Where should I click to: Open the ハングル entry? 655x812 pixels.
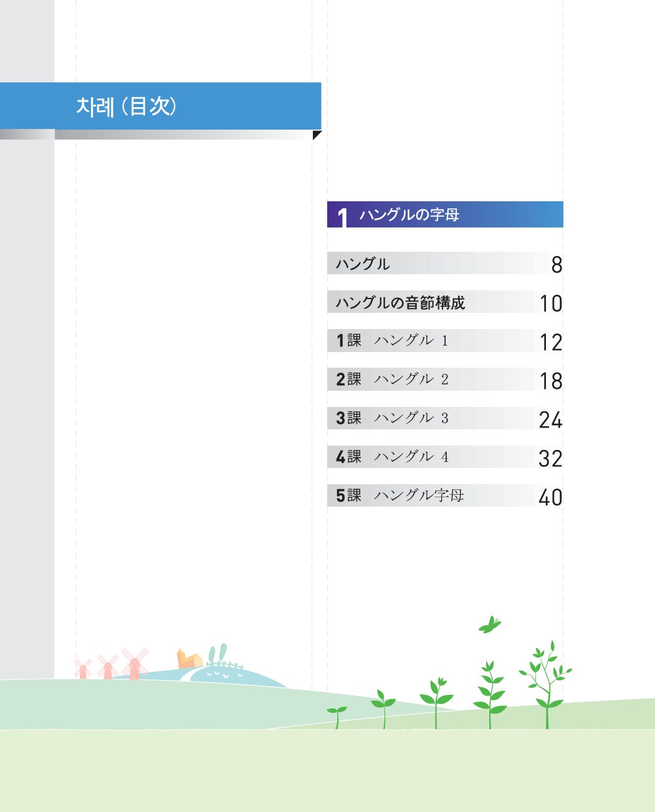[x=363, y=264]
